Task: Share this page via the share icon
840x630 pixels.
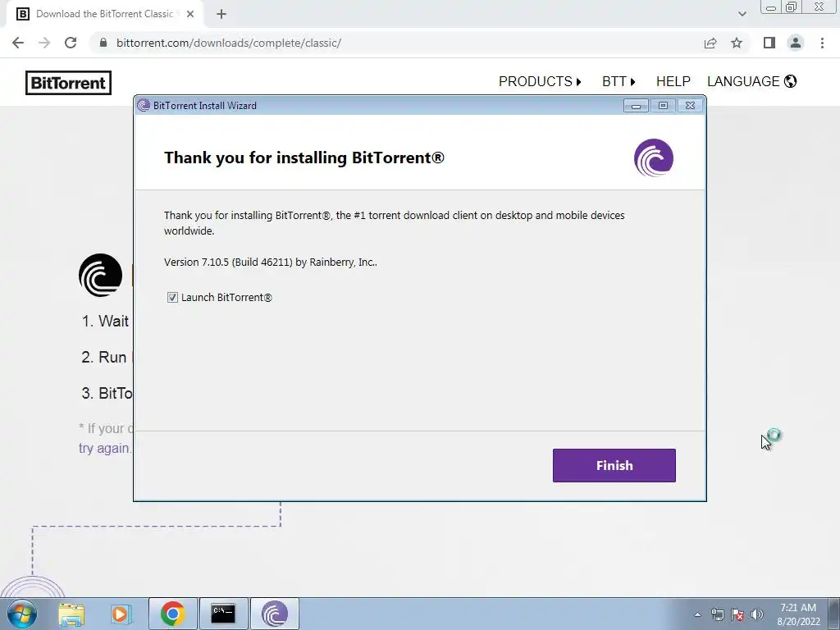Action: pyautogui.click(x=710, y=43)
